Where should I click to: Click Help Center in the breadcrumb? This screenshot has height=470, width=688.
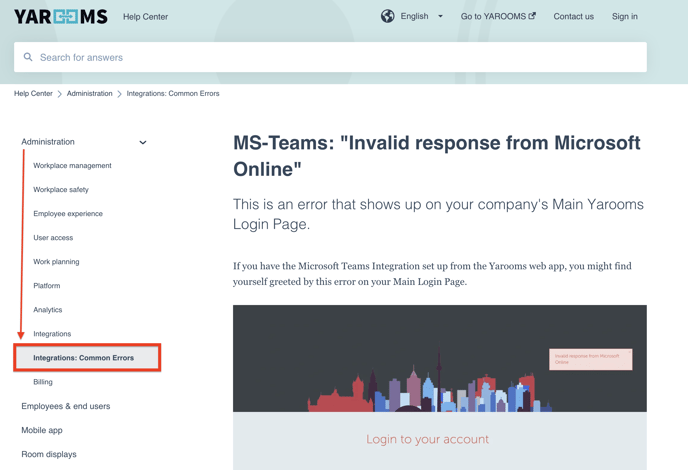click(33, 93)
